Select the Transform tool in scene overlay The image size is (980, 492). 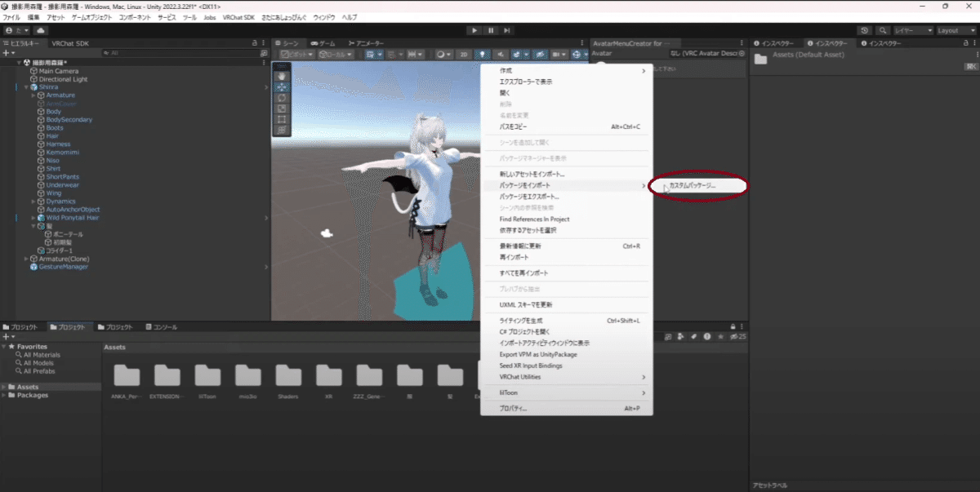[282, 129]
